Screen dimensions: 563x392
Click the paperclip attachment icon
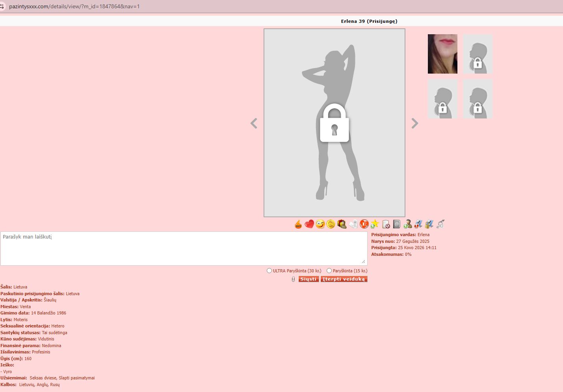(x=293, y=279)
